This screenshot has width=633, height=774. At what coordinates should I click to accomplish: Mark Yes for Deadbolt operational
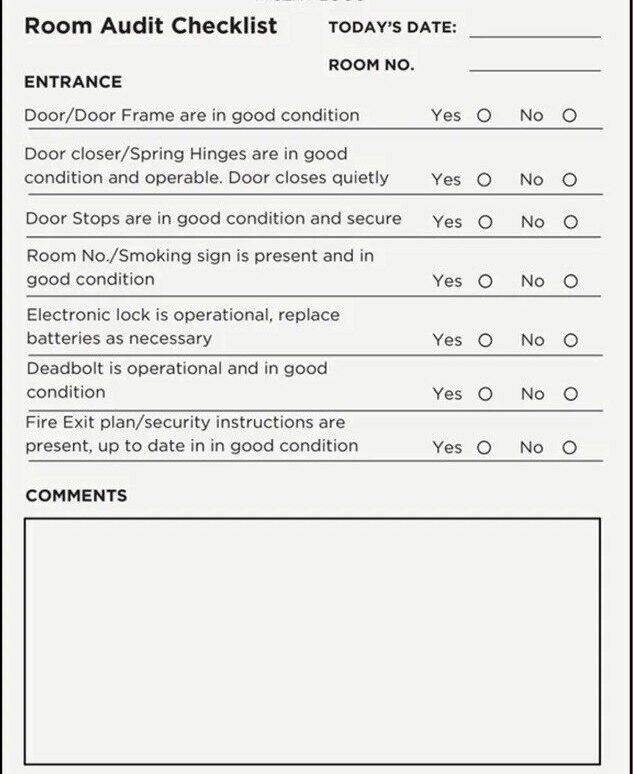pos(485,394)
